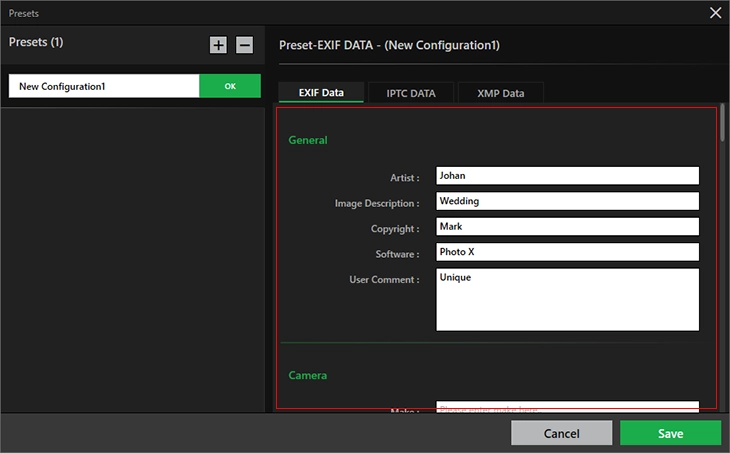Add a new preset with plus icon

218,45
